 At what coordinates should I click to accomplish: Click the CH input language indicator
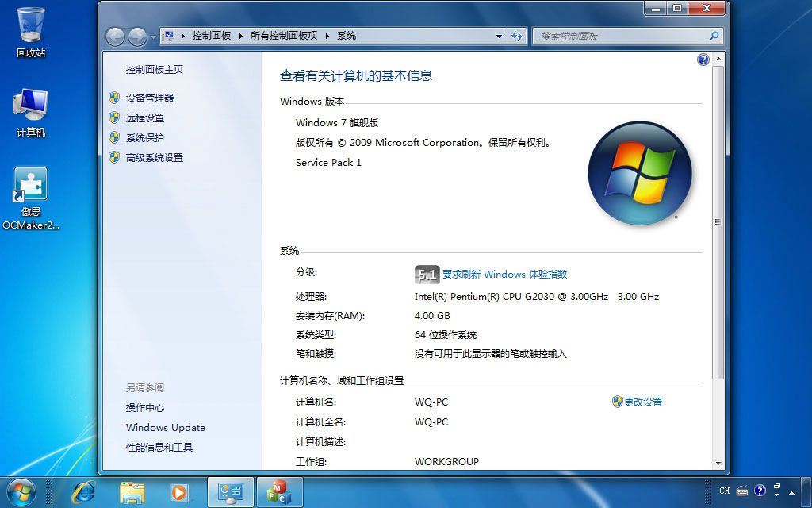coord(725,491)
